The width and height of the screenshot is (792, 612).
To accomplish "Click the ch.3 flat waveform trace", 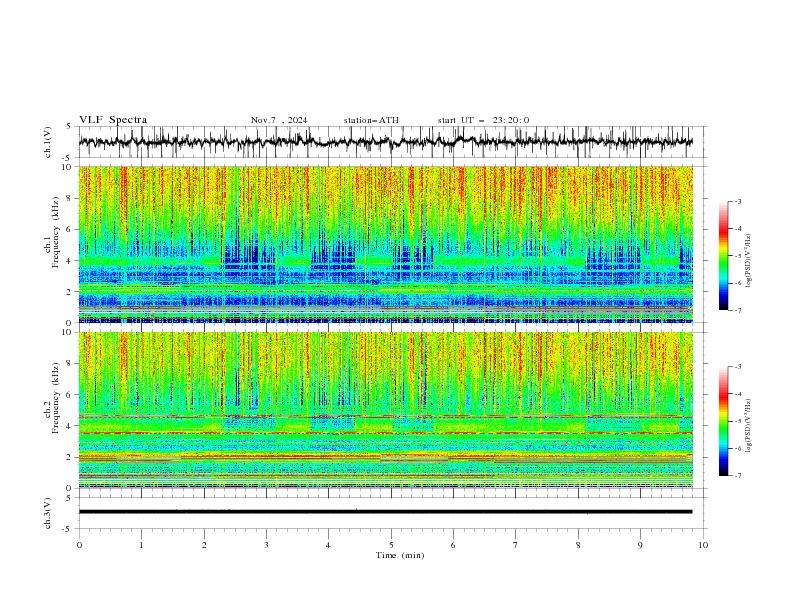I will [385, 512].
